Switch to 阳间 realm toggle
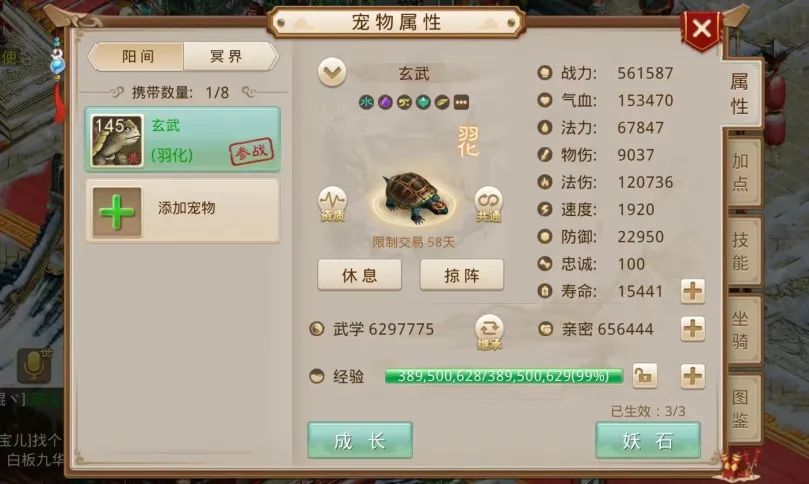809x484 pixels. click(136, 56)
